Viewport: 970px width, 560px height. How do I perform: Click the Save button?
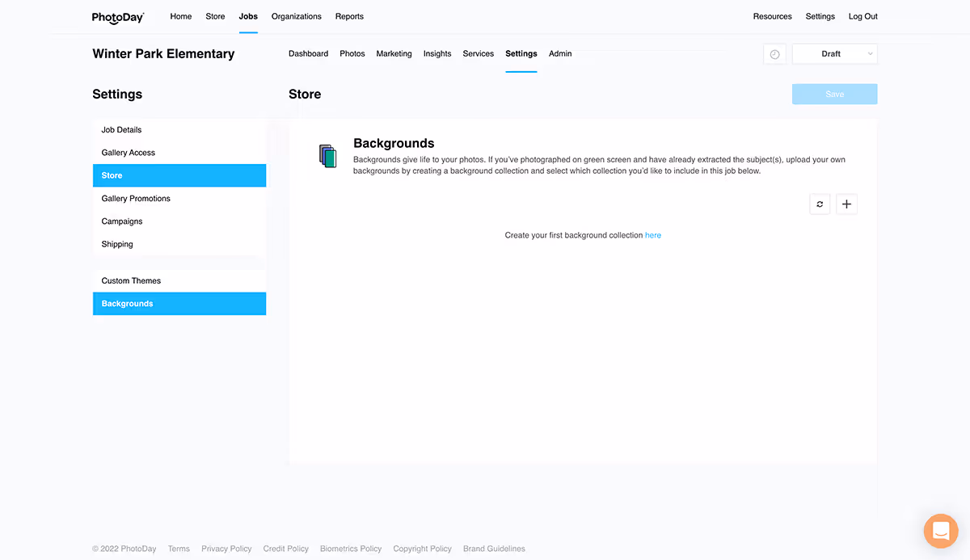(835, 95)
